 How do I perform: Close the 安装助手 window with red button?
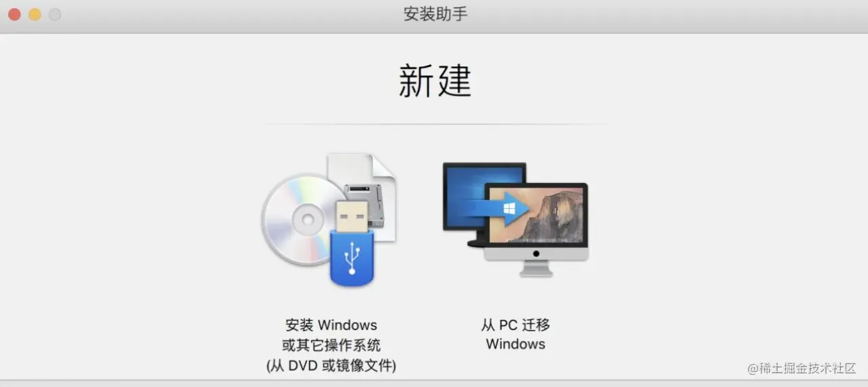14,14
